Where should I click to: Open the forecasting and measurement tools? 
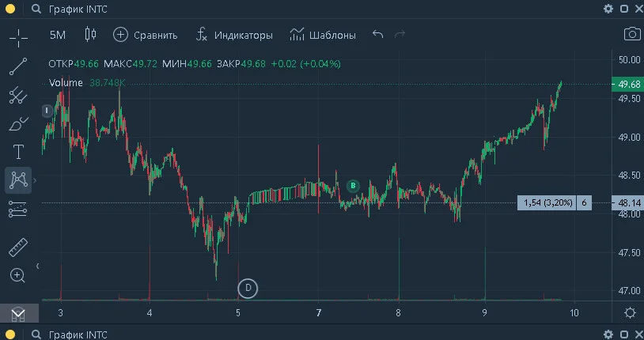[18, 209]
